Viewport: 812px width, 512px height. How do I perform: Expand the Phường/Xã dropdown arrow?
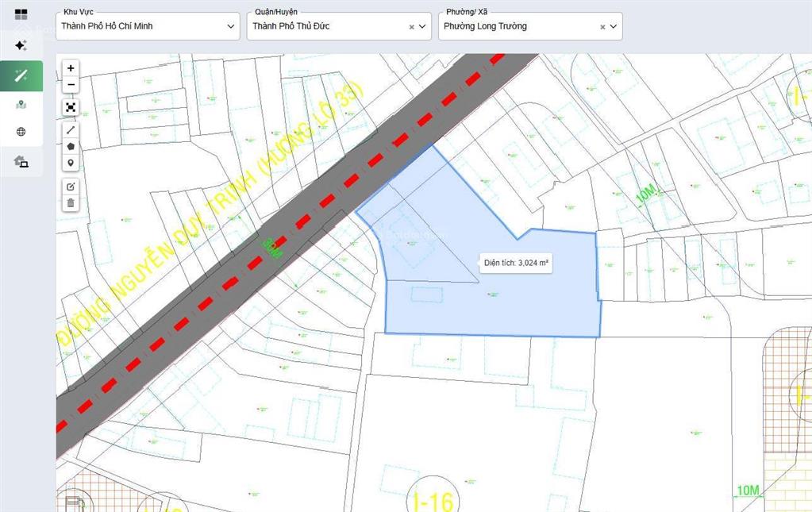click(614, 26)
